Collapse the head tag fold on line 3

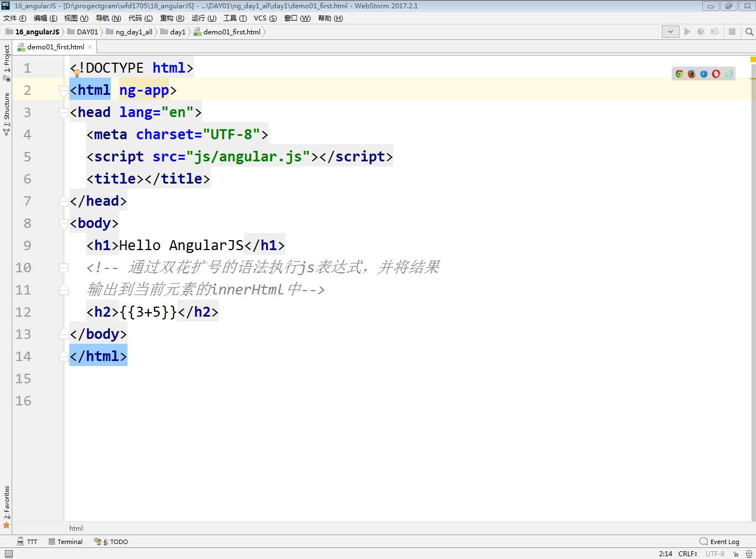(64, 113)
